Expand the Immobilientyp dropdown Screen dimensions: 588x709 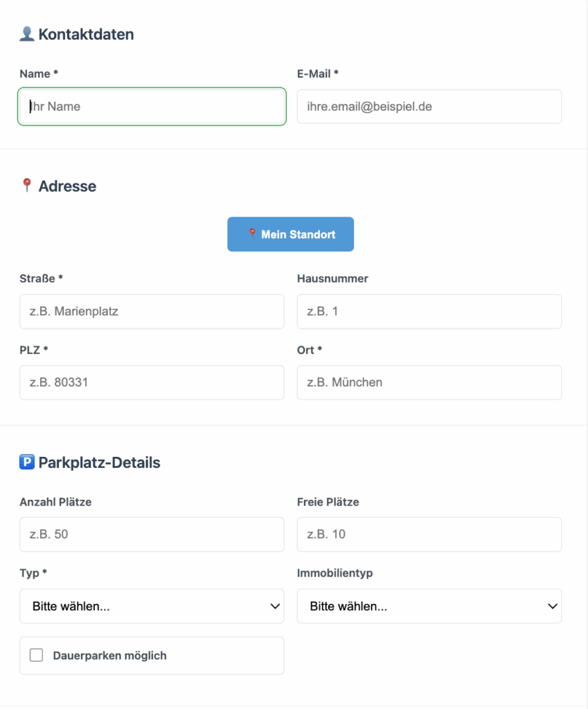(429, 607)
